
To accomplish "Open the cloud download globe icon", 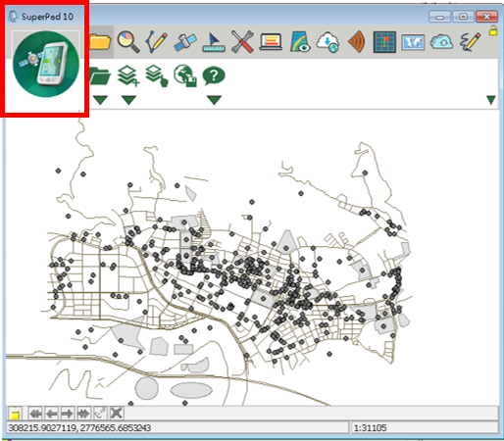I will pyautogui.click(x=328, y=42).
